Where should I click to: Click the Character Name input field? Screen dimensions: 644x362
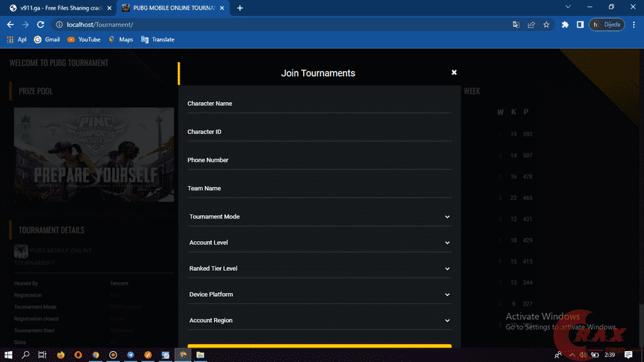point(319,104)
